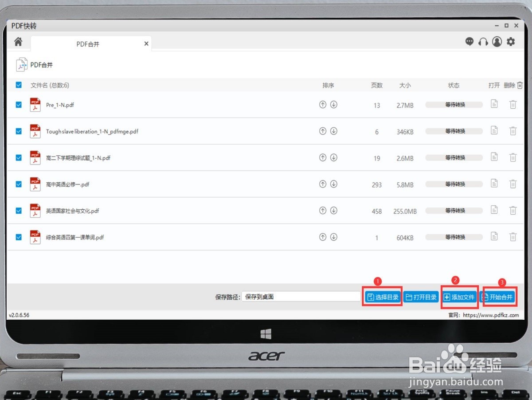The width and height of the screenshot is (532, 400).
Task: Toggle the select-all checkbox in header
Action: [19, 85]
